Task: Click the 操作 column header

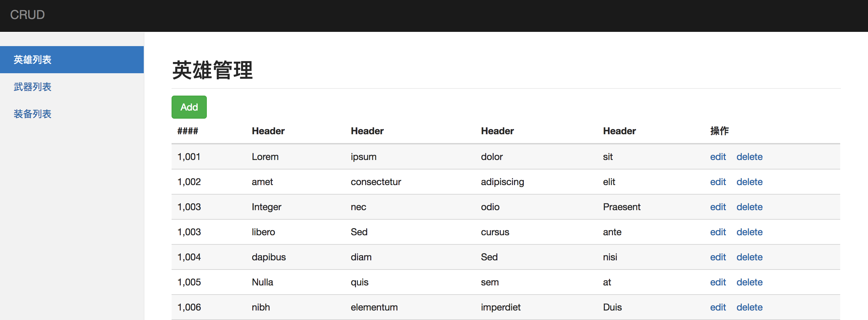Action: 719,131
